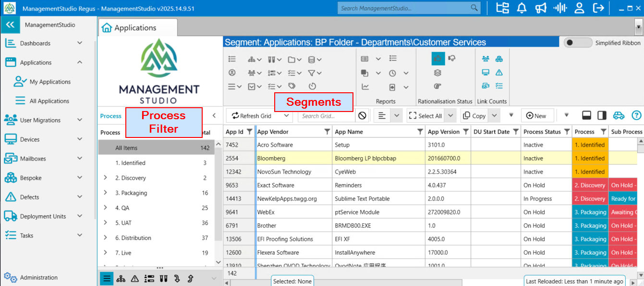Viewport: 644px width, 286px height.
Task: Click hierarchy view icon in bottom panel bar
Action: click(121, 278)
